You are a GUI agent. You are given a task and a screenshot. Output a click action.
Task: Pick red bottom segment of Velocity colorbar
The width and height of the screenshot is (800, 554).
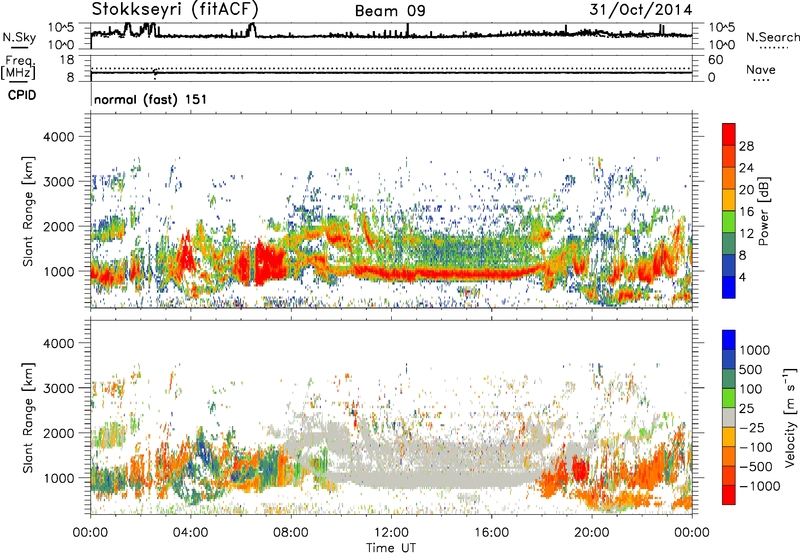point(729,495)
